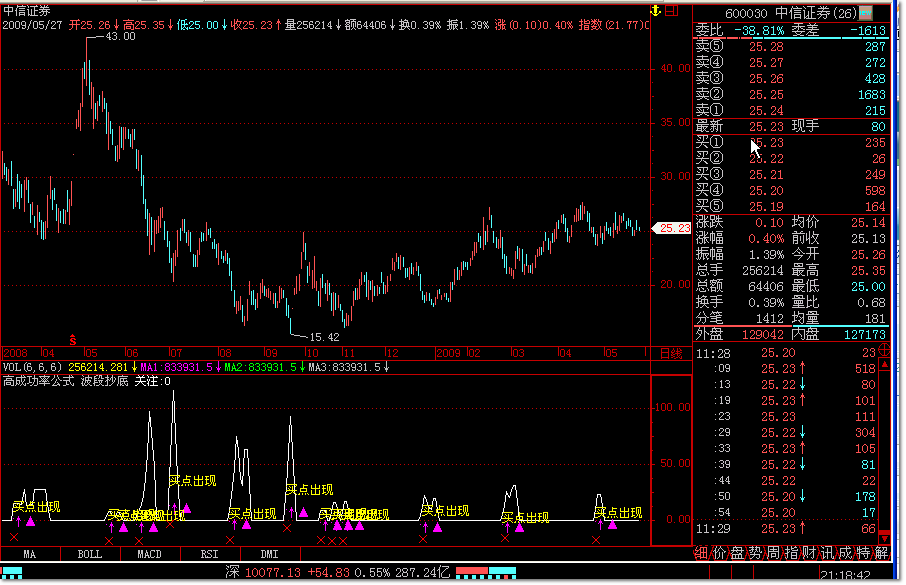Select the 细 detail tab
Image resolution: width=906 pixels, height=585 pixels.
tap(701, 553)
